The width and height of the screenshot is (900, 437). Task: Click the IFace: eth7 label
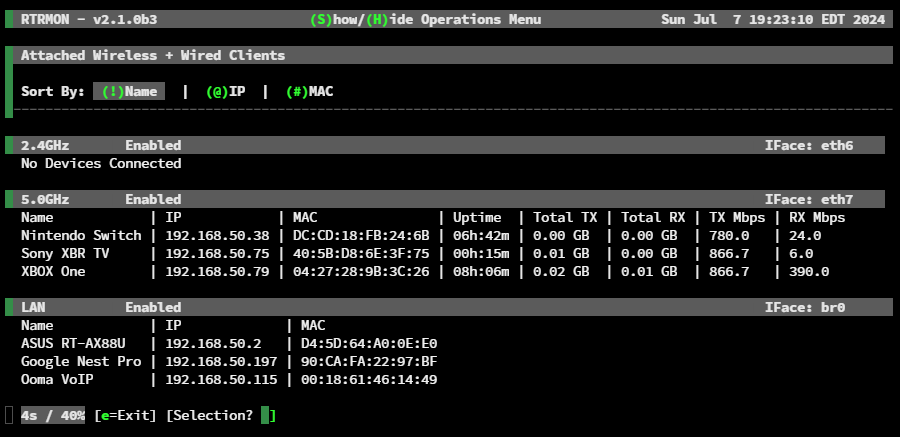pos(809,199)
